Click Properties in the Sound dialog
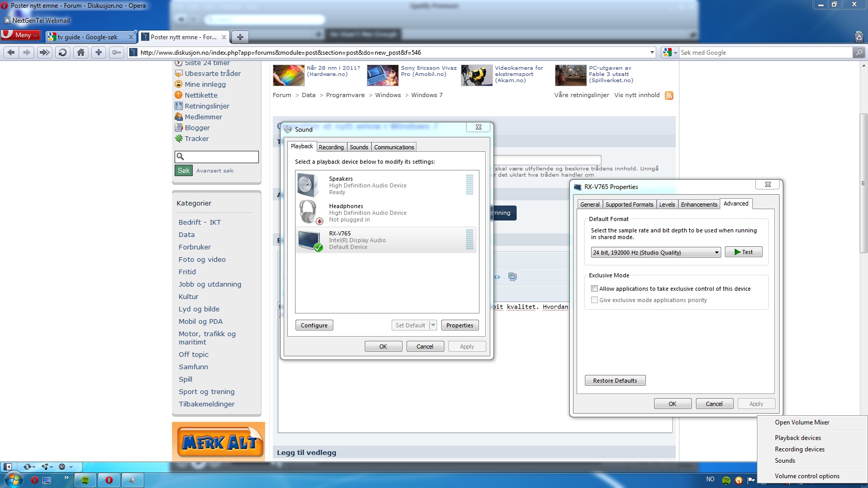Viewport: 868px width, 488px height. coord(460,325)
